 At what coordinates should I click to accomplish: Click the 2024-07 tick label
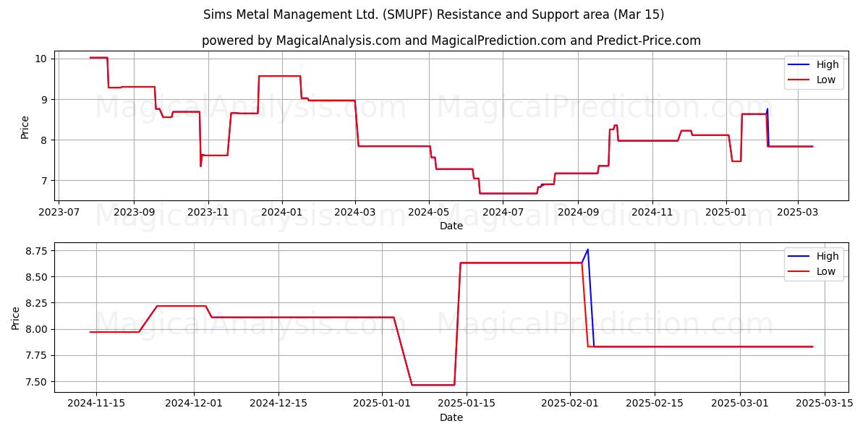(503, 213)
